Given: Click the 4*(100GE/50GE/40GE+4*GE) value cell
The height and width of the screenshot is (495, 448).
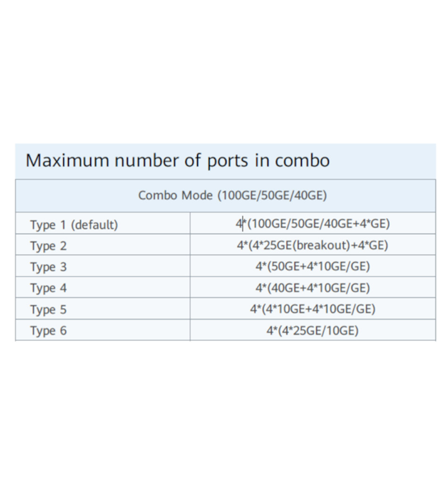Looking at the screenshot, I should [313, 223].
